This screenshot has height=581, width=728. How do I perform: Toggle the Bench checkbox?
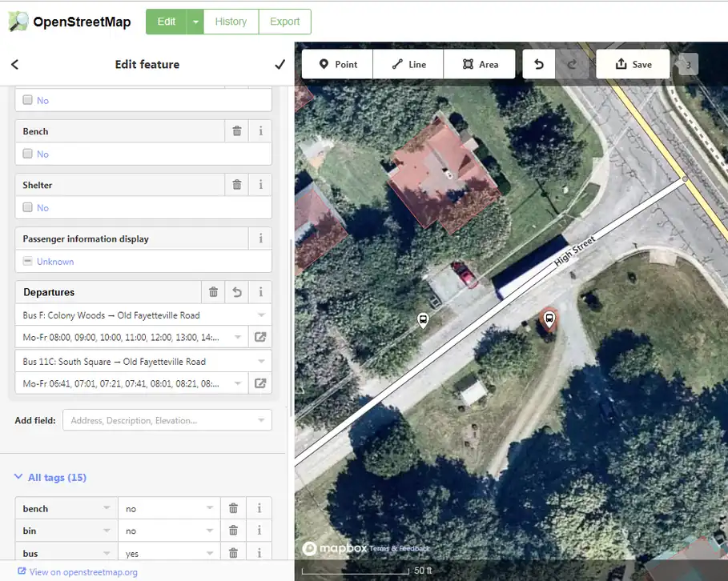tap(28, 154)
